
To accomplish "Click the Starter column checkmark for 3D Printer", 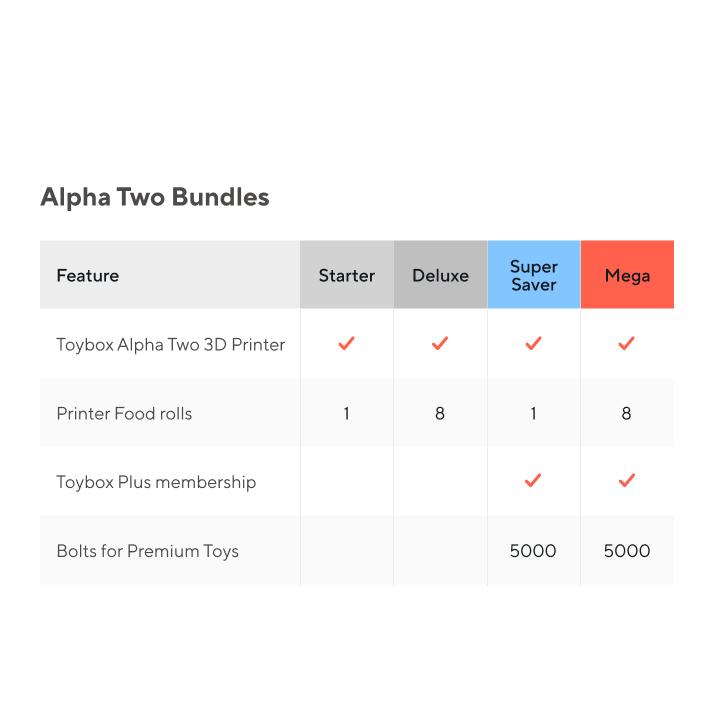I will click(x=346, y=344).
